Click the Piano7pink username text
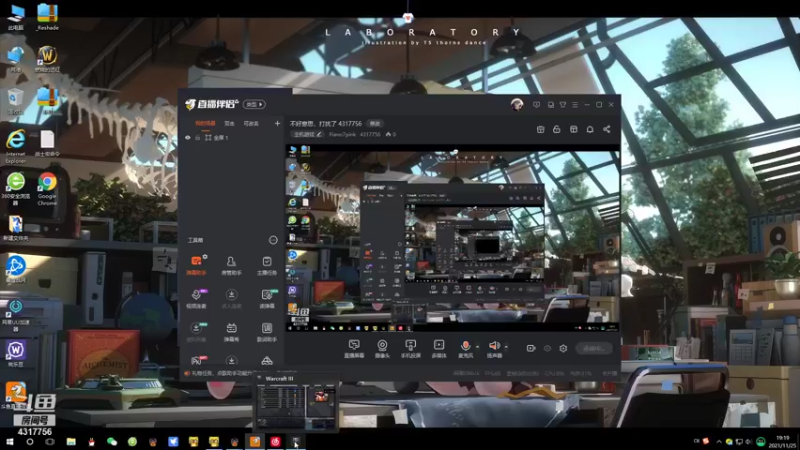This screenshot has height=450, width=800. pyautogui.click(x=342, y=134)
